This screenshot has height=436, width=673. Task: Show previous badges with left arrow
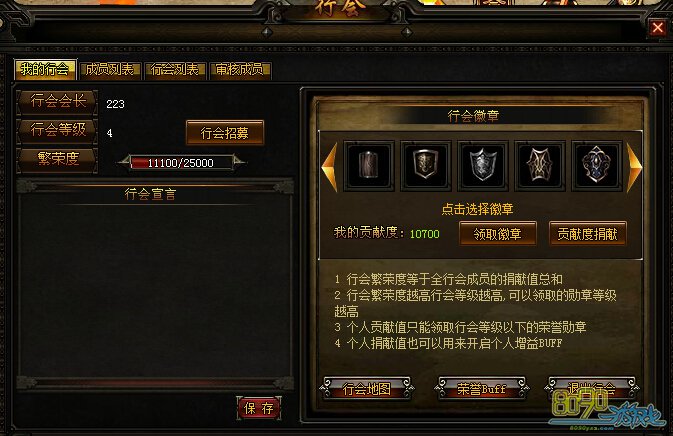click(x=330, y=167)
